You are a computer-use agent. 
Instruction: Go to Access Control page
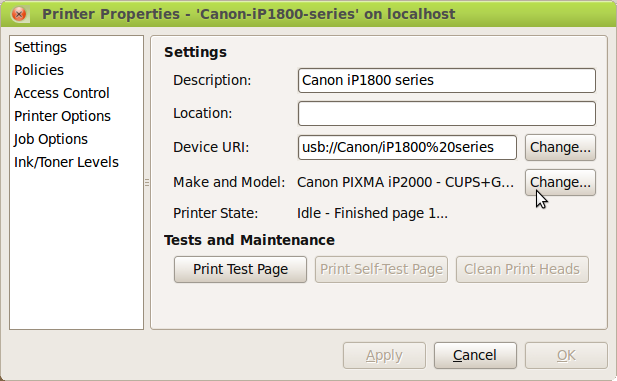(x=62, y=93)
